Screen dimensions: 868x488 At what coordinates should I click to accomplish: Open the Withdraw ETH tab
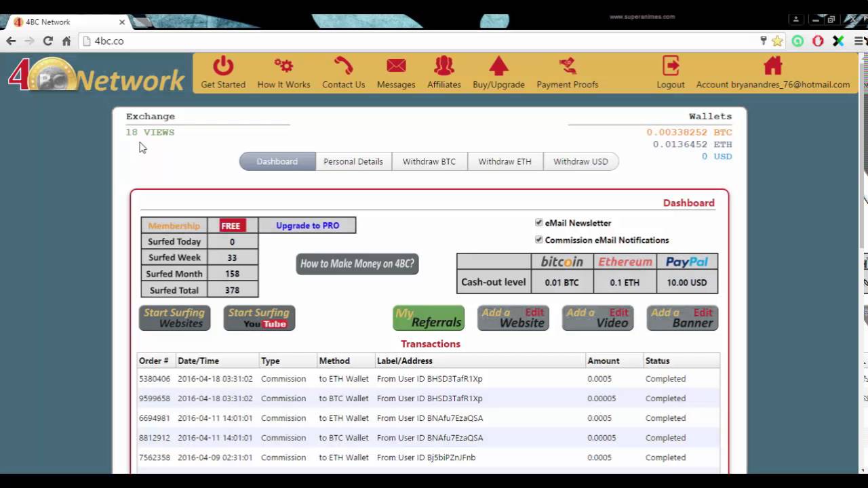505,161
